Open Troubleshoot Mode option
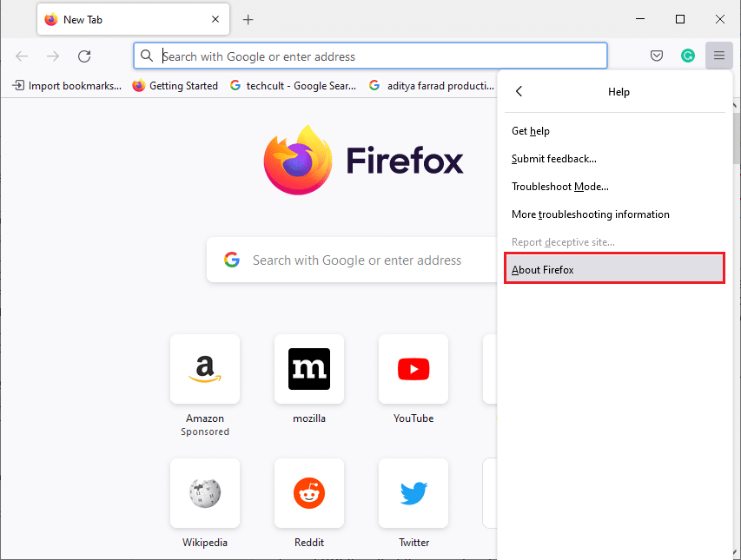This screenshot has width=741, height=560. coord(614,187)
